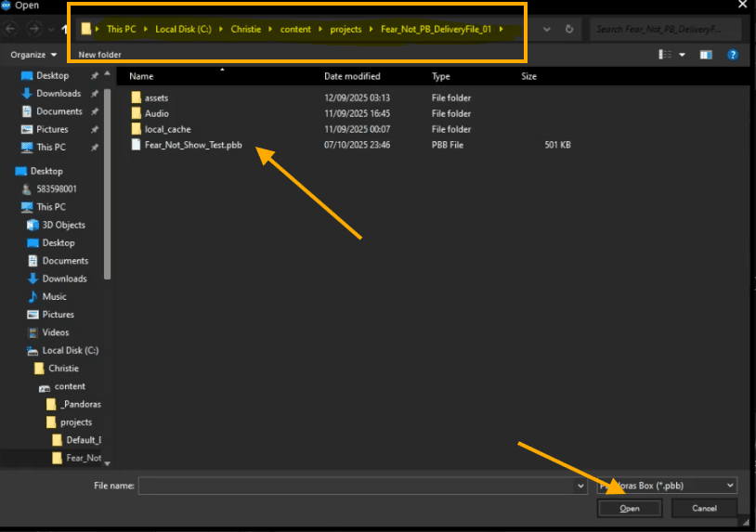The width and height of the screenshot is (756, 532).
Task: Click the Open button
Action: pyautogui.click(x=630, y=508)
